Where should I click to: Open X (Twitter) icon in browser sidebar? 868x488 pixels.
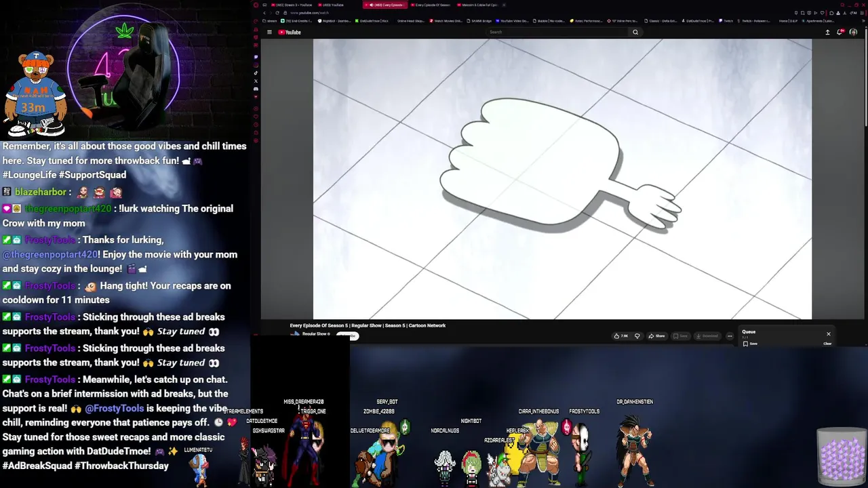click(x=256, y=81)
